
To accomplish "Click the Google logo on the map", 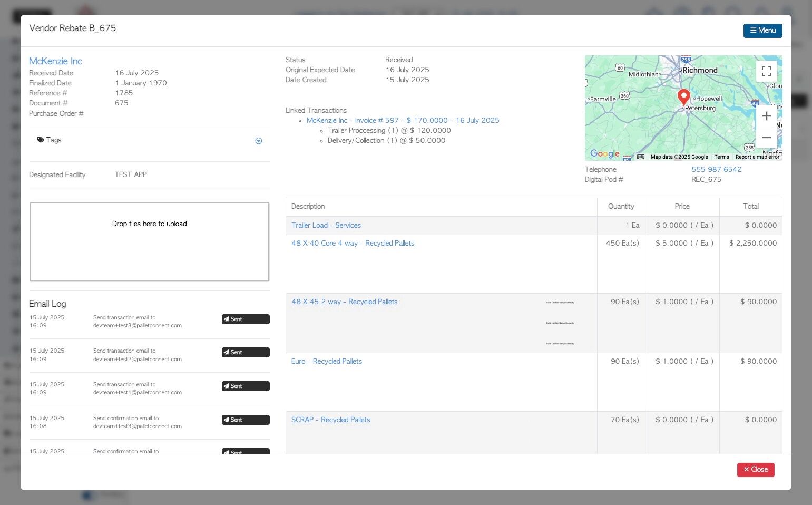I will pyautogui.click(x=604, y=153).
